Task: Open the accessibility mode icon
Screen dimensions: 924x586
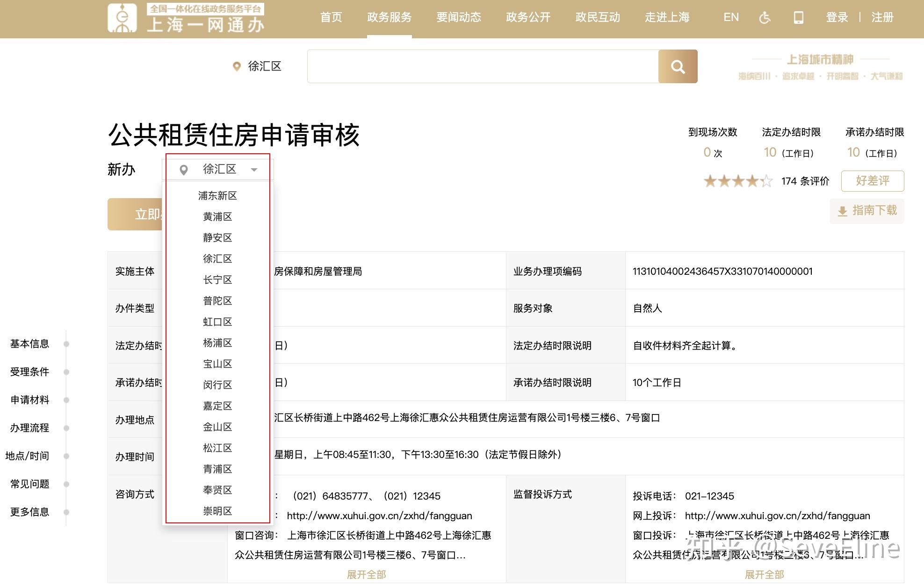Action: 765,18
